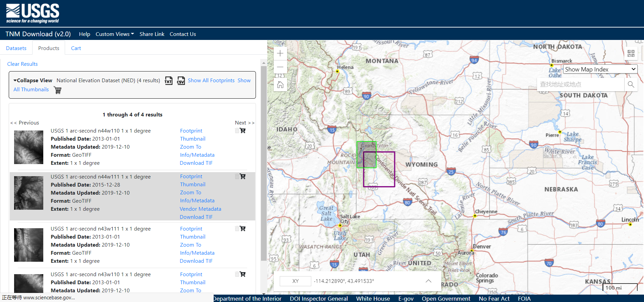Open Contact Us in the navbar
The height and width of the screenshot is (302, 644).
click(x=183, y=34)
